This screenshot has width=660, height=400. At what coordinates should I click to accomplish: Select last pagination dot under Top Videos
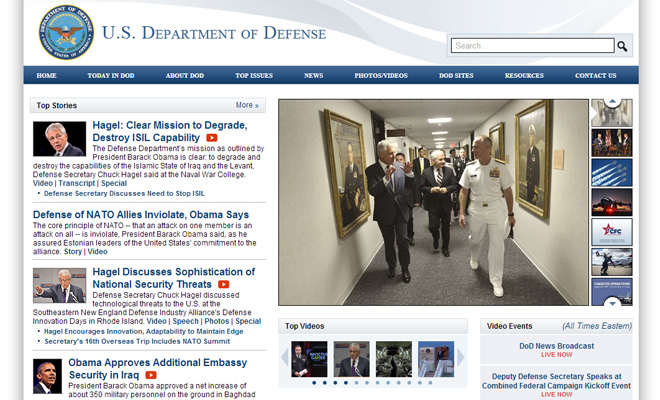430,383
